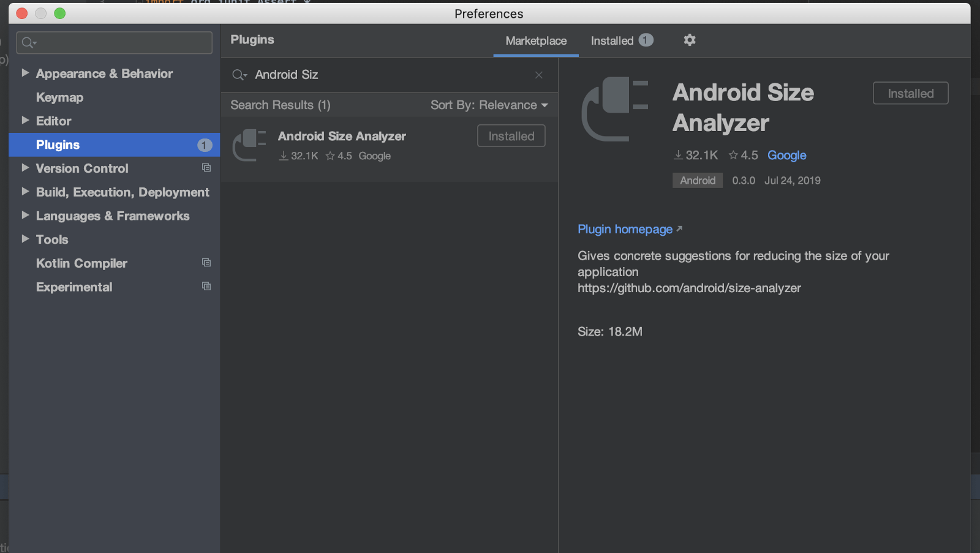Click the 32.1K downloads count in details
This screenshot has width=980, height=553.
[x=696, y=155]
